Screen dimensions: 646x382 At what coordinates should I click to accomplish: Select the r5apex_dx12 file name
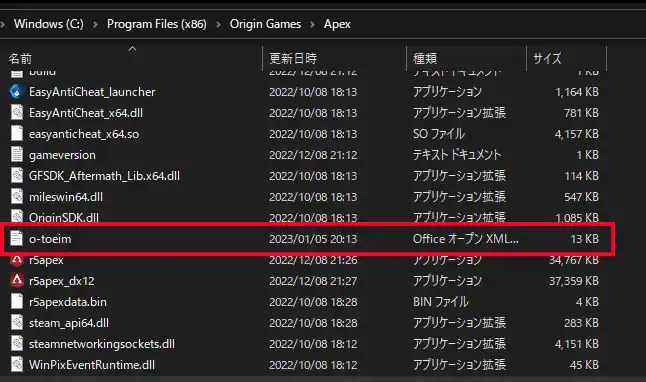coord(62,281)
